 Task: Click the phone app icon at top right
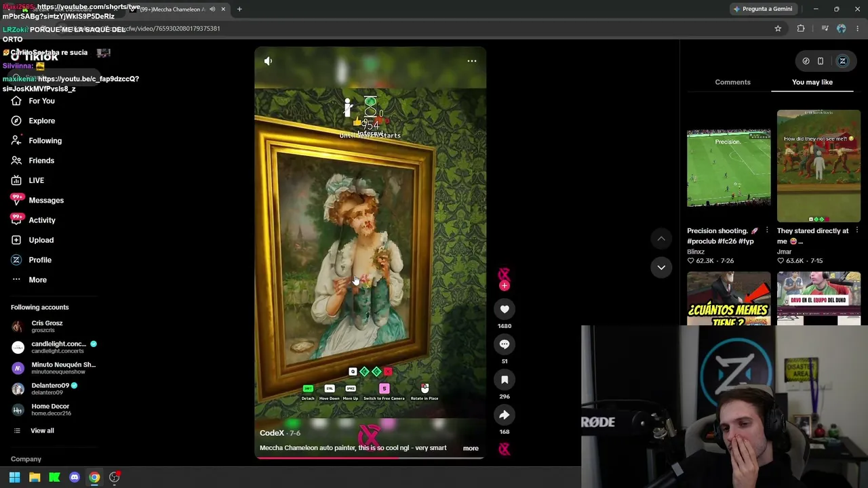821,61
